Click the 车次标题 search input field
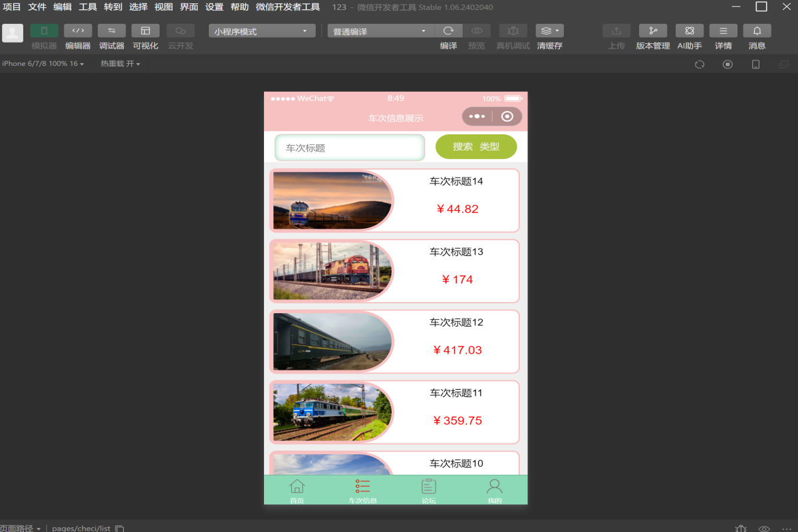 pyautogui.click(x=350, y=148)
